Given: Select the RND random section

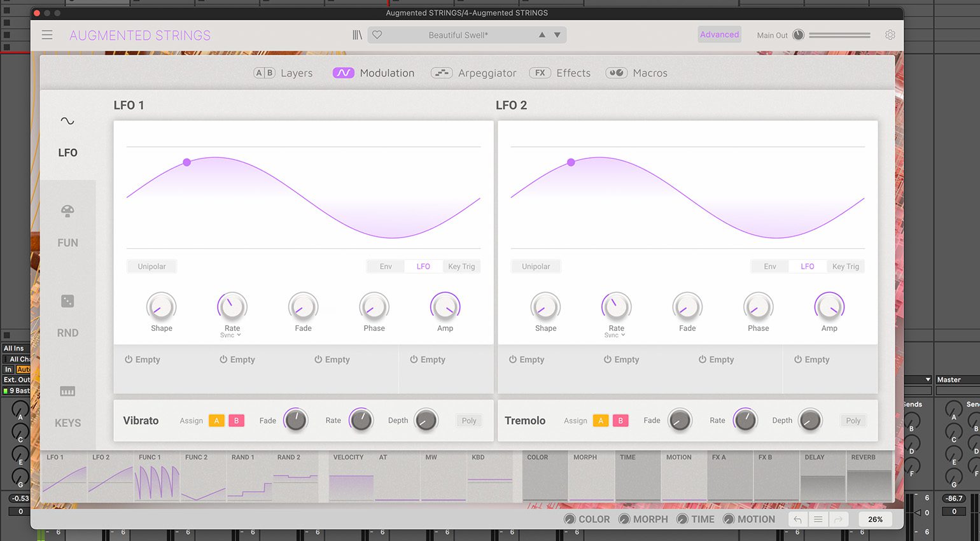Looking at the screenshot, I should coord(67,316).
